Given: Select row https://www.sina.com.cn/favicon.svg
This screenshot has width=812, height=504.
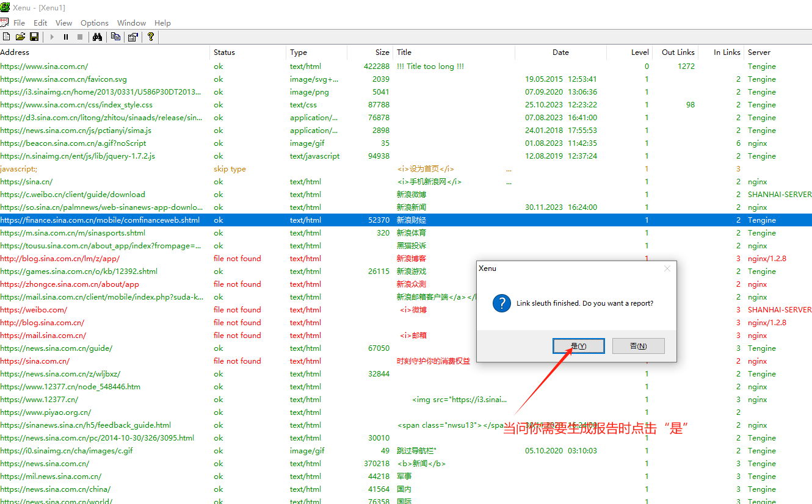Looking at the screenshot, I should pos(406,79).
